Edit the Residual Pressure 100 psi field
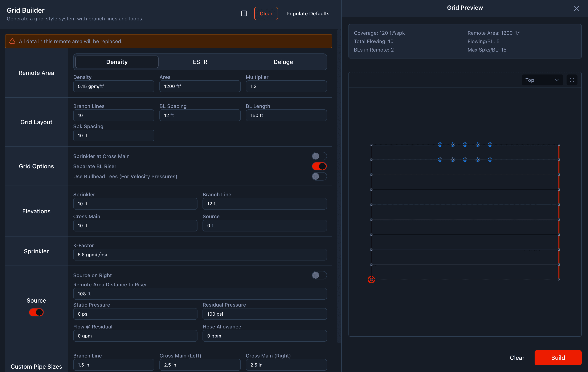Viewport: 588px width, 372px height. coord(265,314)
